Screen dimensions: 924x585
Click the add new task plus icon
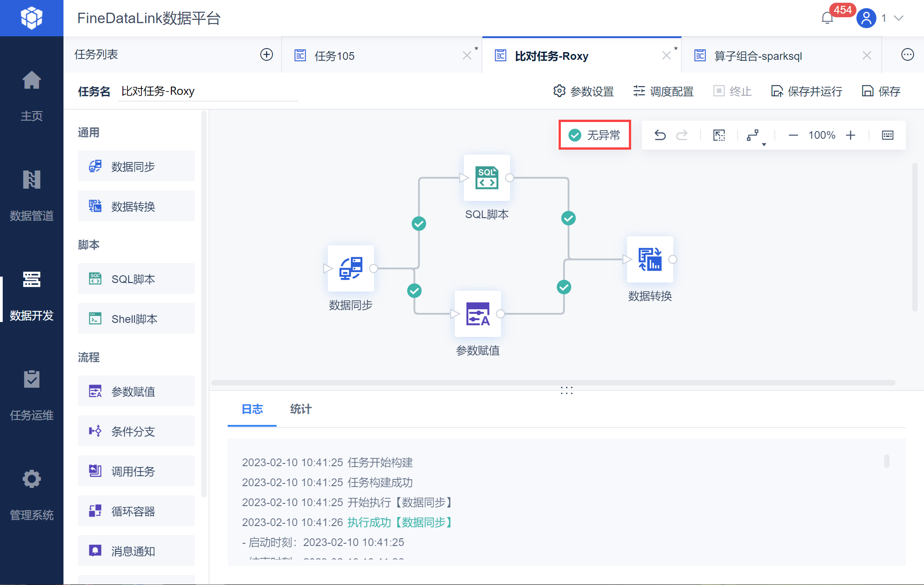point(267,55)
